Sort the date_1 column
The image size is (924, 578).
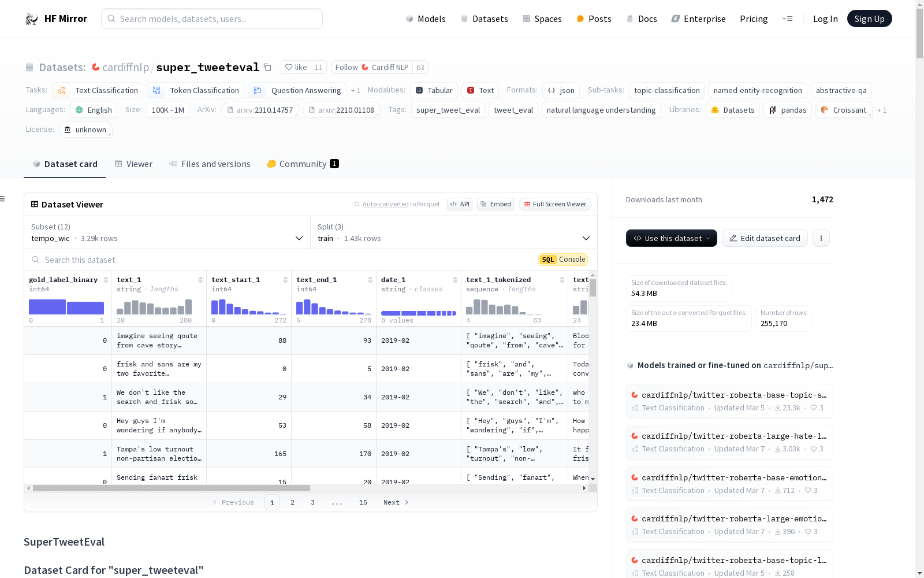[455, 280]
